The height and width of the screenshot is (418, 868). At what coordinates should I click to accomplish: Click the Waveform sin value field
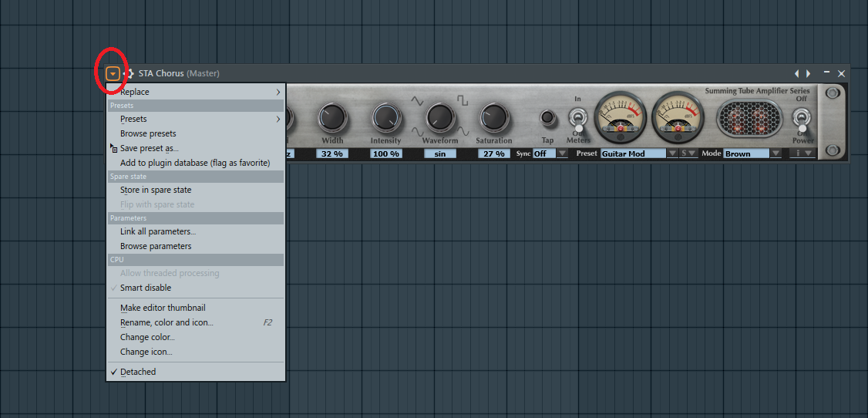(x=440, y=154)
